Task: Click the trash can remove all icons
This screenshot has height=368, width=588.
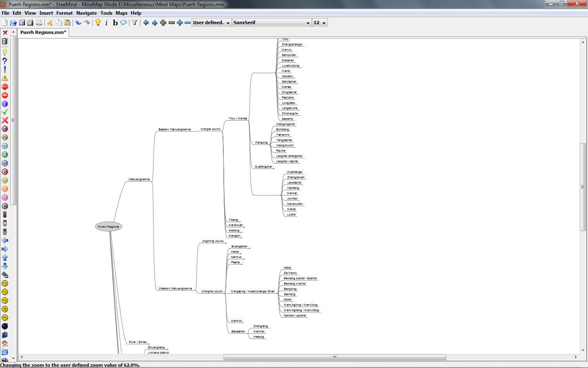Action: pyautogui.click(x=5, y=41)
